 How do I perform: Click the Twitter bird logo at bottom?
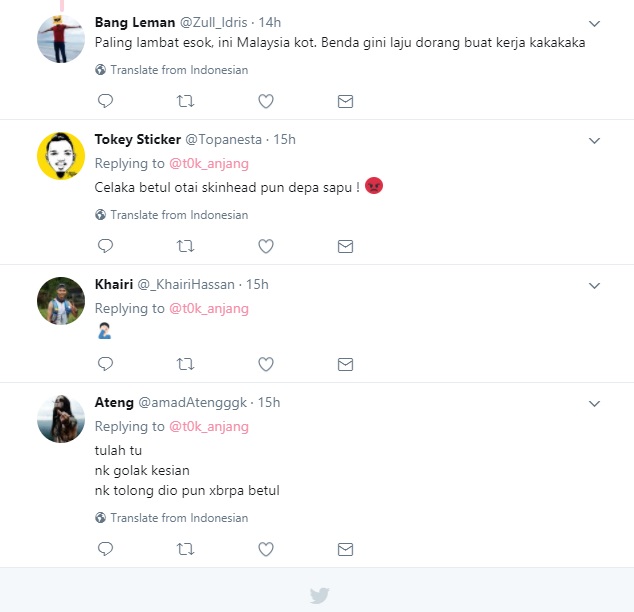pyautogui.click(x=319, y=595)
